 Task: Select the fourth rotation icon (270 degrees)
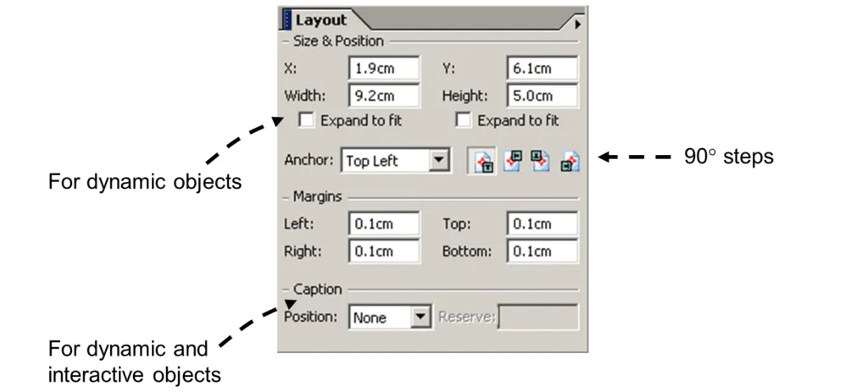click(570, 161)
